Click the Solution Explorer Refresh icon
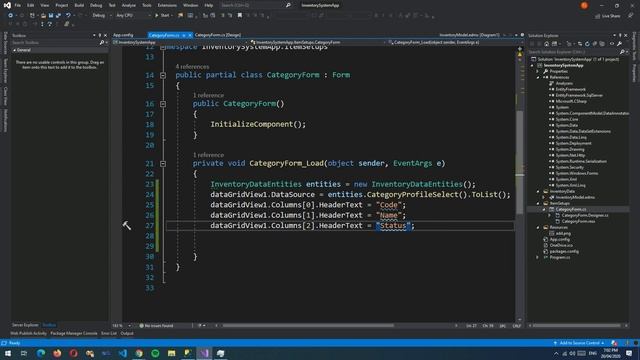The height and width of the screenshot is (360, 640). coord(587,44)
